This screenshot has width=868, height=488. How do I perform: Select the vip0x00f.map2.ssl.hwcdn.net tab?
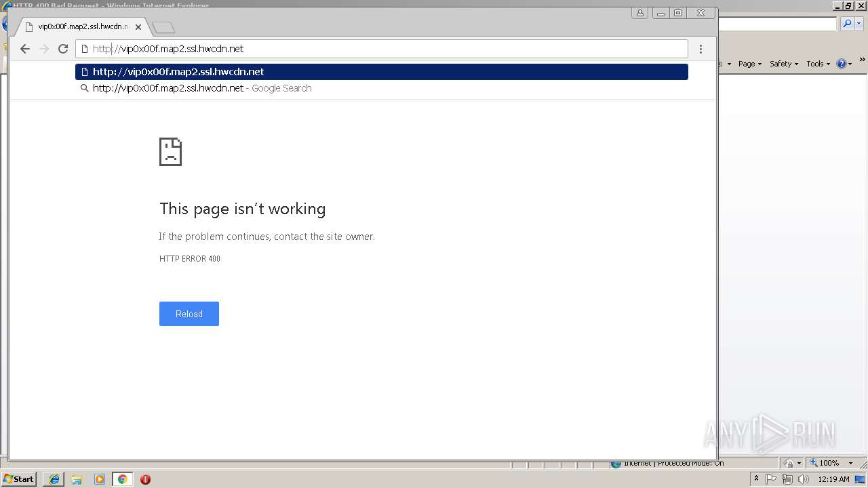pyautogui.click(x=81, y=27)
